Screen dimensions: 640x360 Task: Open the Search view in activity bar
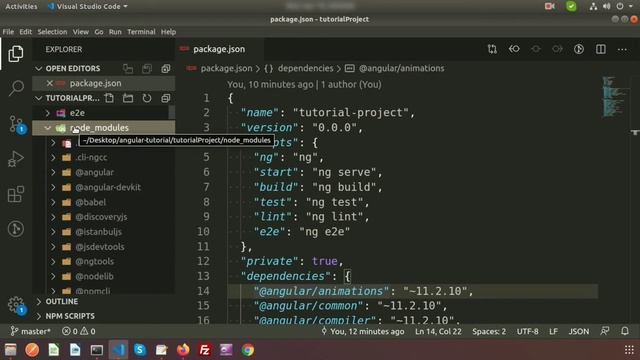[x=16, y=88]
